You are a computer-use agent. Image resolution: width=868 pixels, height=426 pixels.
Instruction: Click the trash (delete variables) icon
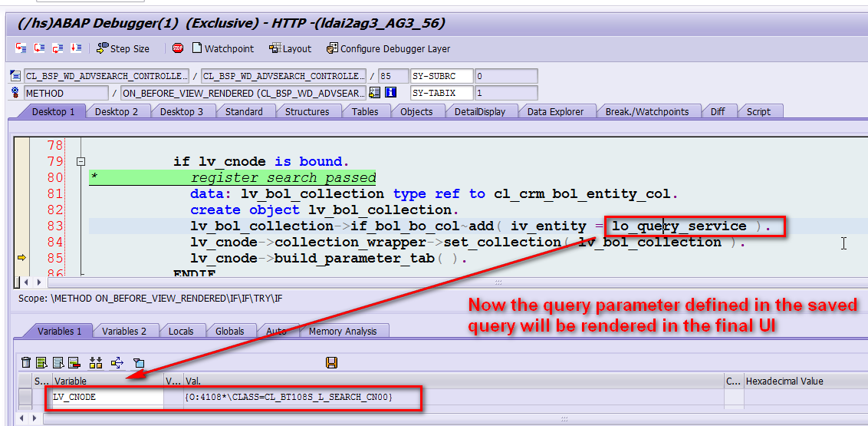point(26,363)
